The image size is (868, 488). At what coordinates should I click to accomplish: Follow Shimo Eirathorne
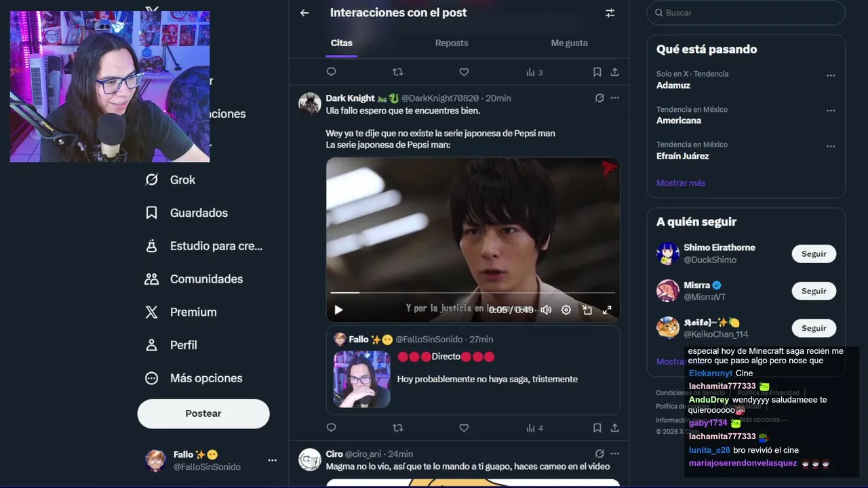point(814,254)
